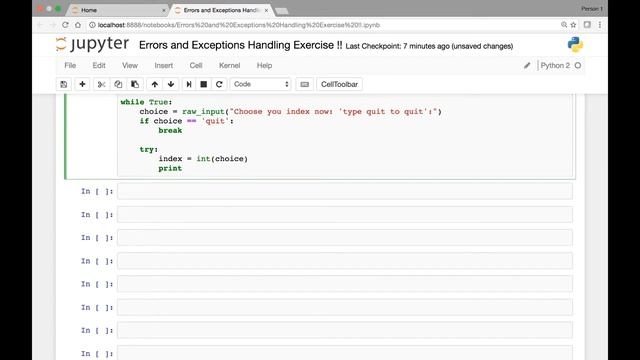This screenshot has width=640, height=360.
Task: Open the Help menu
Action: [x=264, y=65]
